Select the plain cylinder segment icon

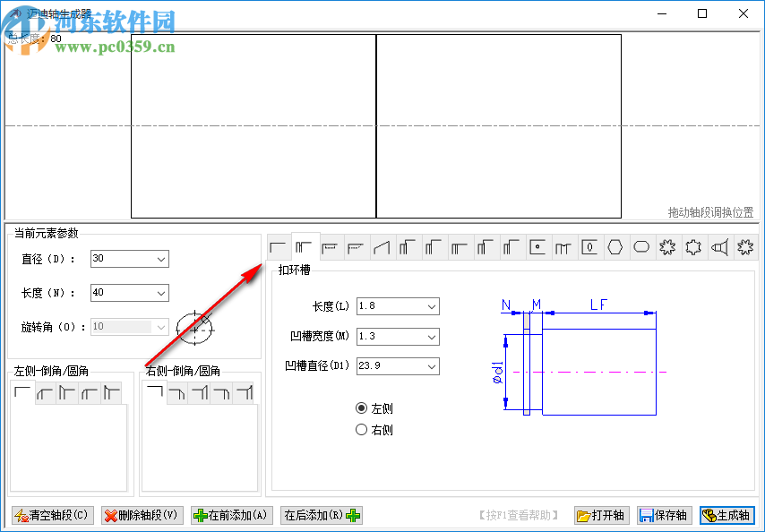[278, 246]
